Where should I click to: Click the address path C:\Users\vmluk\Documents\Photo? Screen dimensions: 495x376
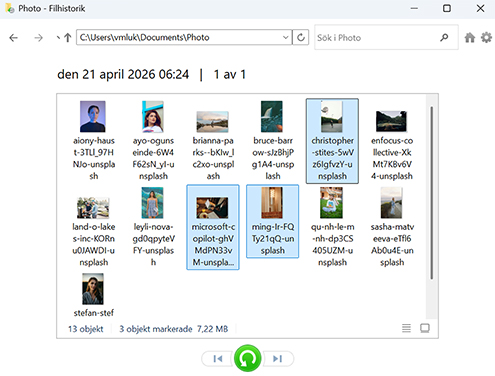pos(145,37)
